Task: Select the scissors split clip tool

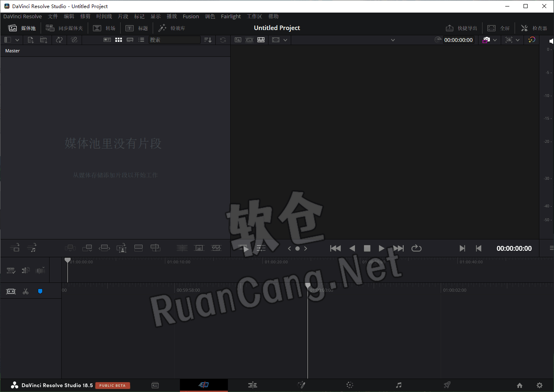Action: (26, 291)
